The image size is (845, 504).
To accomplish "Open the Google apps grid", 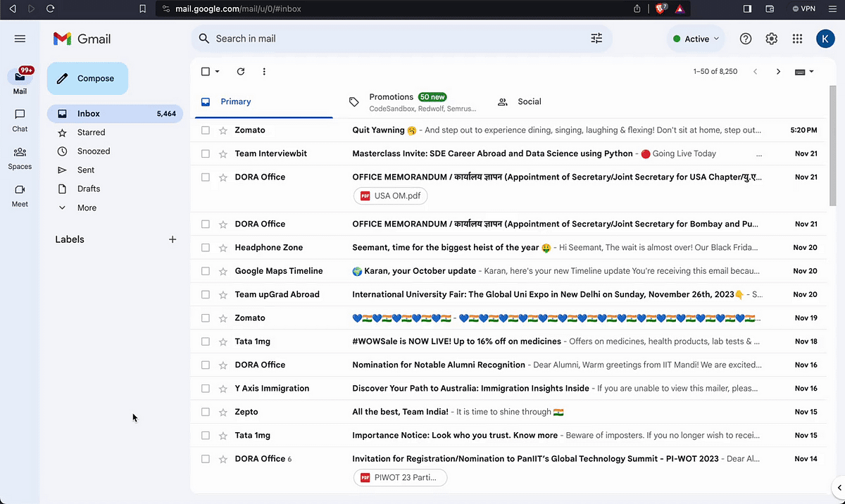I will [x=797, y=39].
